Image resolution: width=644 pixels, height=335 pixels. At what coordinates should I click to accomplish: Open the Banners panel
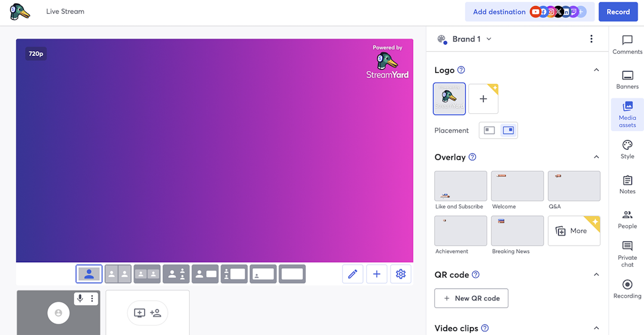627,80
